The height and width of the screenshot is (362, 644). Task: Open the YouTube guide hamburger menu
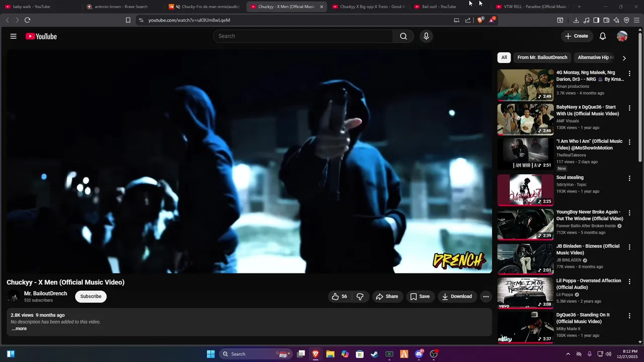coord(14,36)
